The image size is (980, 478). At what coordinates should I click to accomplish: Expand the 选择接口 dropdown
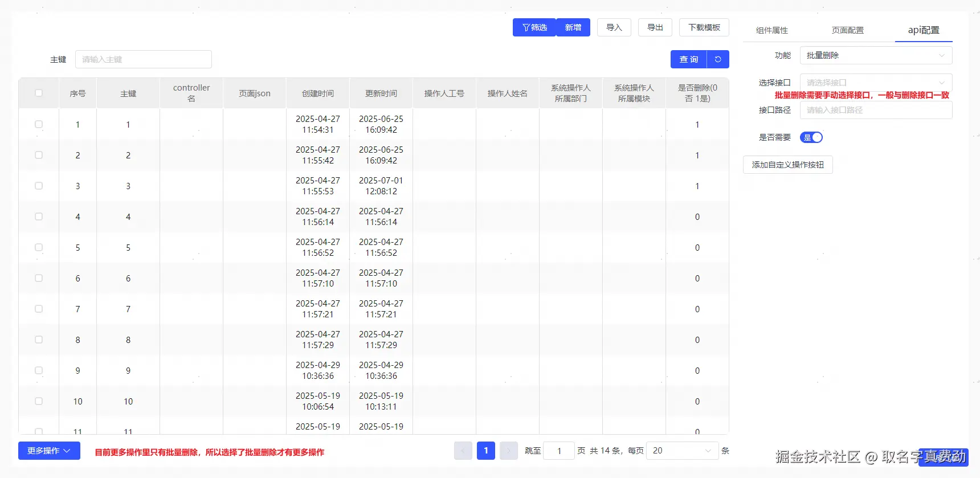[875, 83]
